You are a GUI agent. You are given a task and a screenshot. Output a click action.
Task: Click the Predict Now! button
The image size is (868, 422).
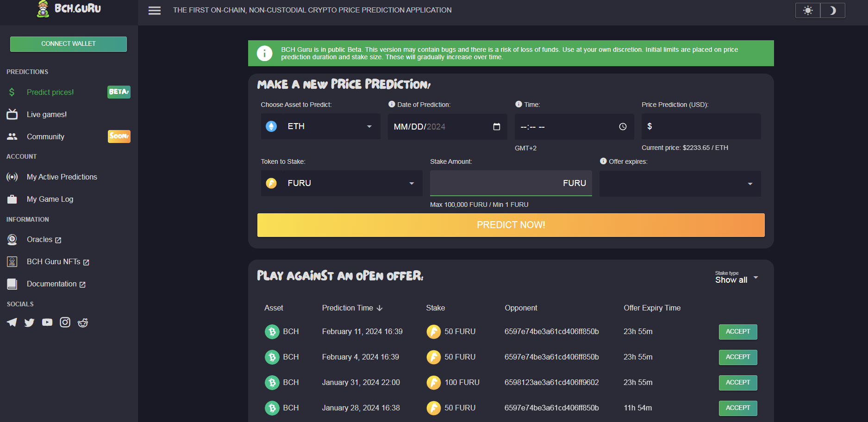(511, 225)
